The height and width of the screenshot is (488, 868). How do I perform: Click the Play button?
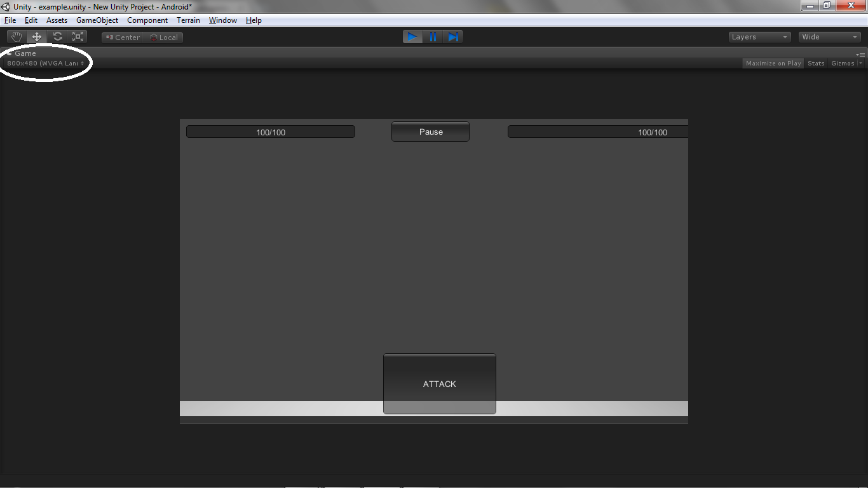click(412, 37)
